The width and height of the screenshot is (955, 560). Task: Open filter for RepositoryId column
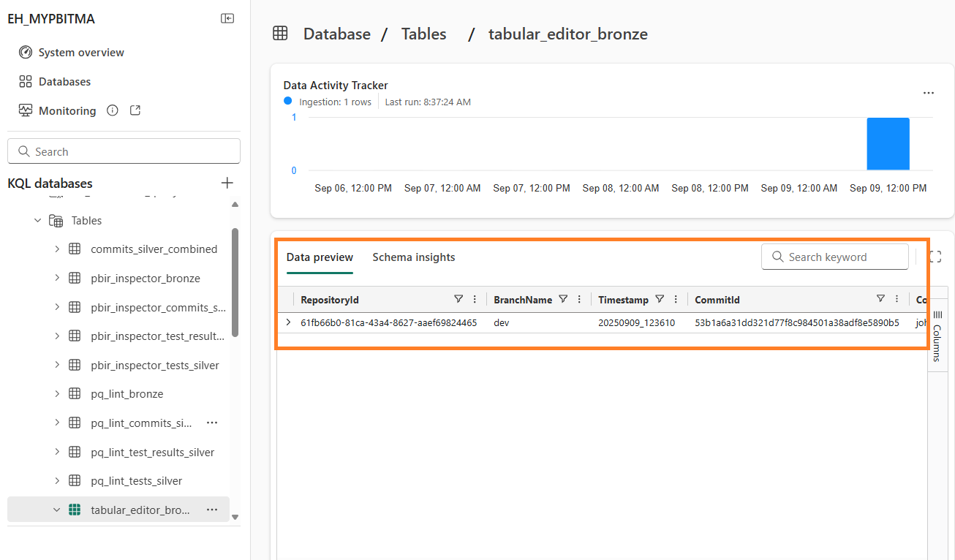458,299
